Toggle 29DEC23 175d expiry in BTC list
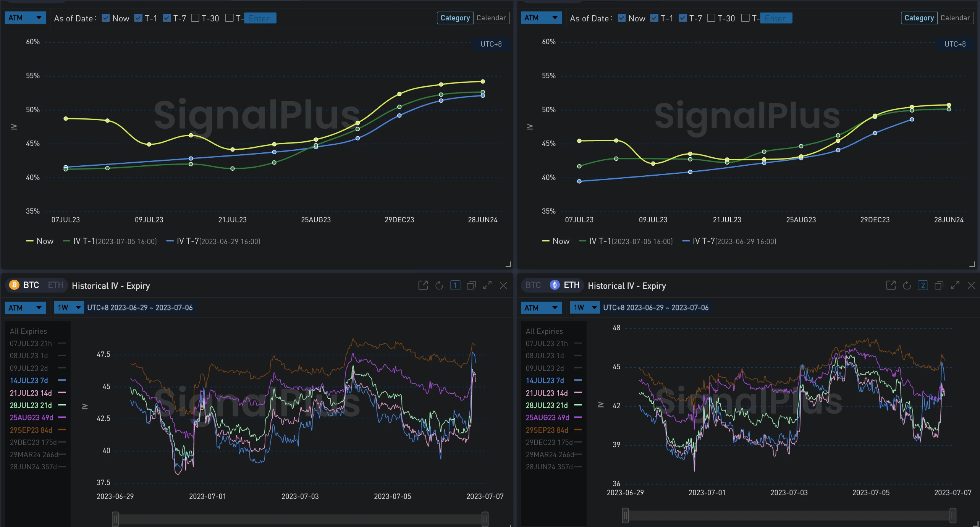This screenshot has height=527, width=980. pyautogui.click(x=33, y=442)
